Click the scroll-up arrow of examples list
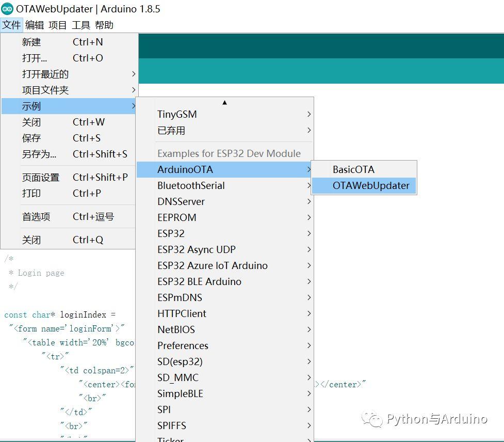The width and height of the screenshot is (504, 442). [225, 103]
